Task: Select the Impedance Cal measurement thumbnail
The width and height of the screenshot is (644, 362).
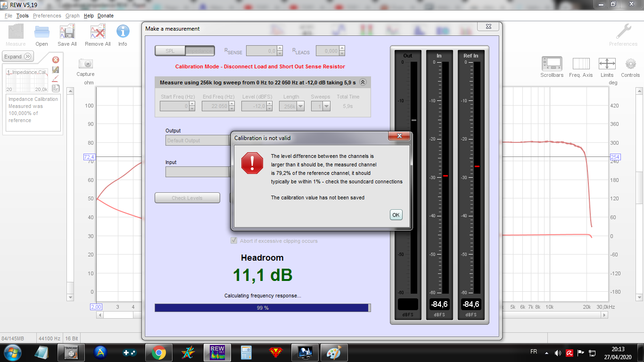Action: tap(27, 80)
